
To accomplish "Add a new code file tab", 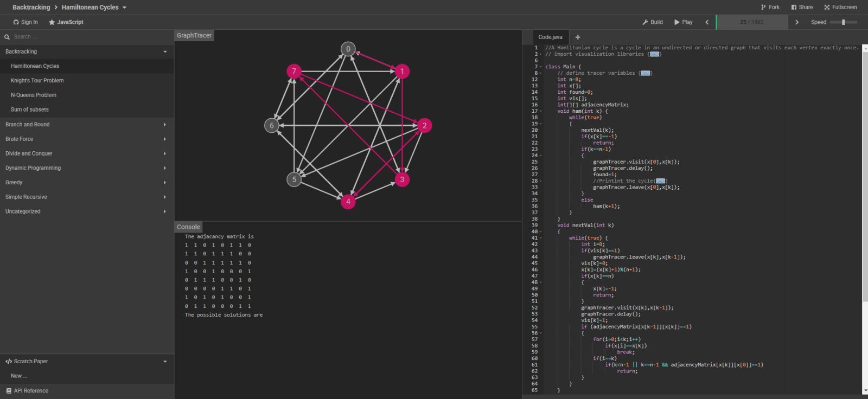I will tap(578, 37).
